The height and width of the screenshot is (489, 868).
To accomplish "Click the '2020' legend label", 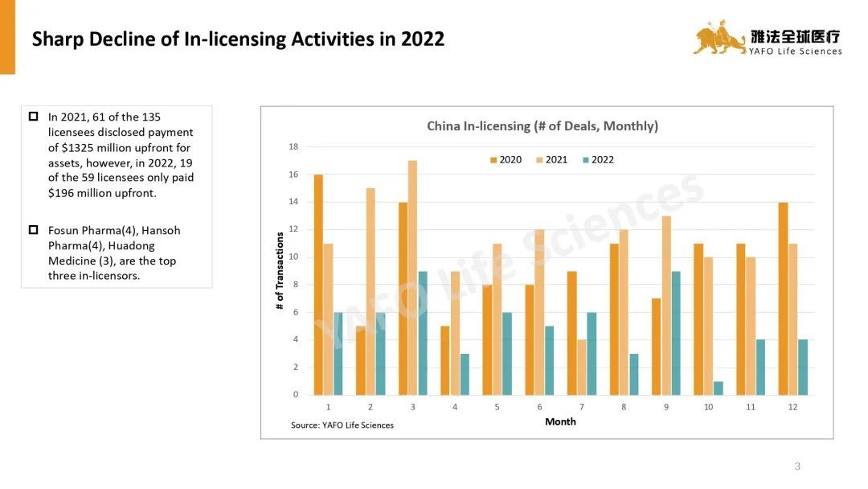I will point(510,160).
